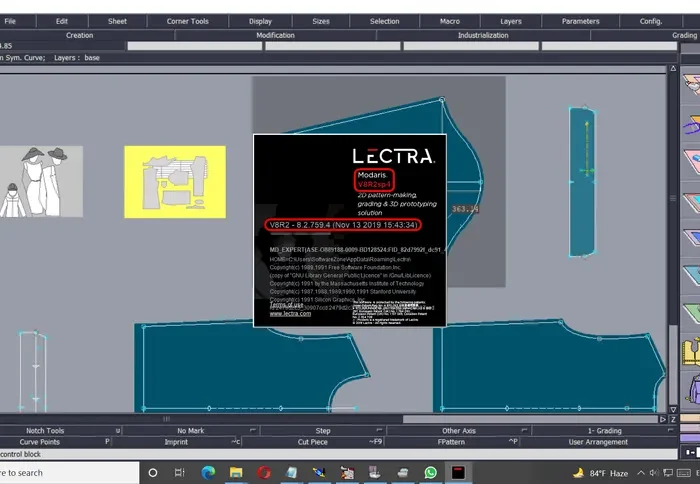The image size is (700, 484).
Task: Open the Terms of use link
Action: tap(286, 305)
